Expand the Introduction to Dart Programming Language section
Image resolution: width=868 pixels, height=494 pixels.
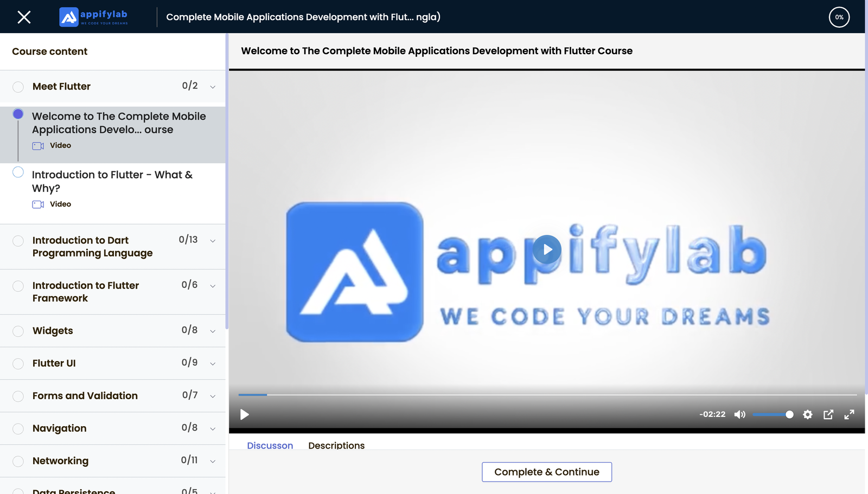coord(213,241)
